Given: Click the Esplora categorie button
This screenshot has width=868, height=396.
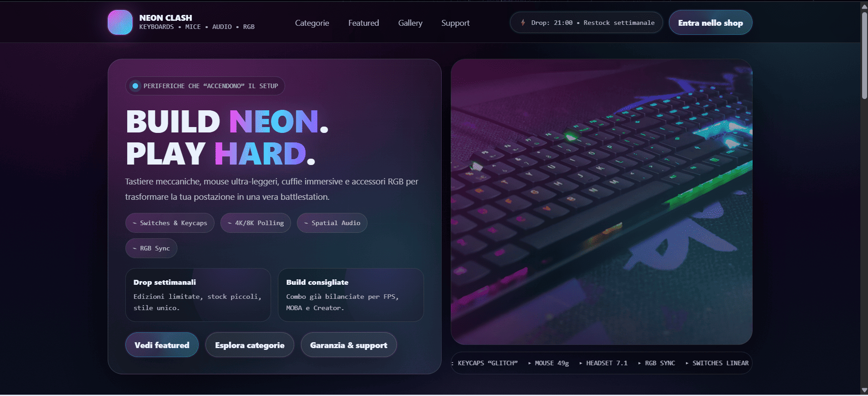Looking at the screenshot, I should click(x=250, y=345).
